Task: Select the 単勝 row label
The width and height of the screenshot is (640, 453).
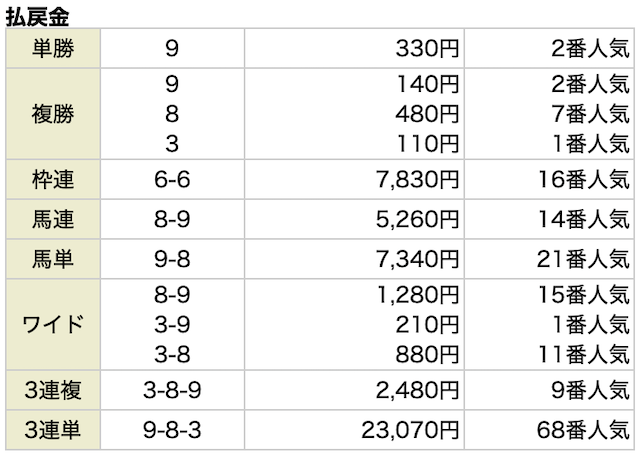Action: 53,47
